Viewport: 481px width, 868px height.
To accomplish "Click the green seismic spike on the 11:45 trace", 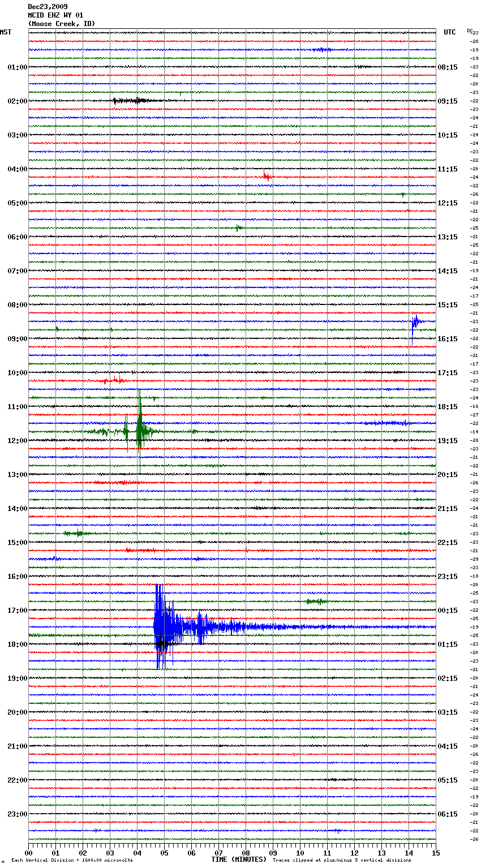I will click(x=139, y=431).
